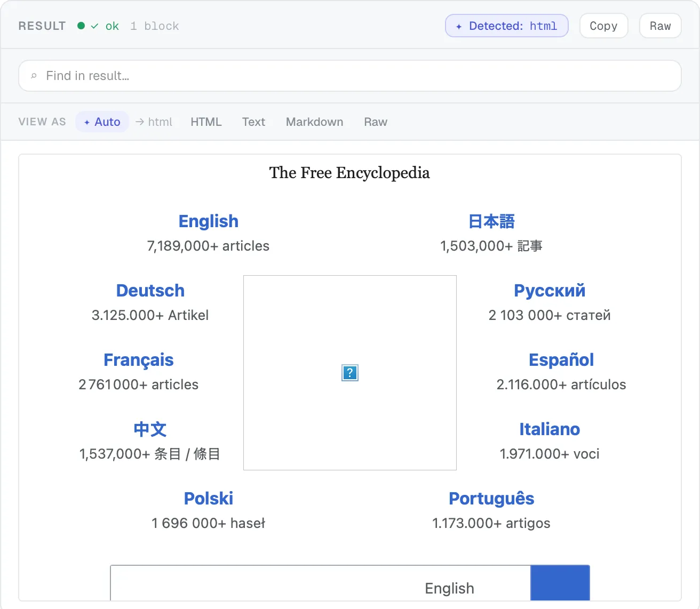Click the broken image placeholder icon
The image size is (700, 609).
(x=349, y=373)
